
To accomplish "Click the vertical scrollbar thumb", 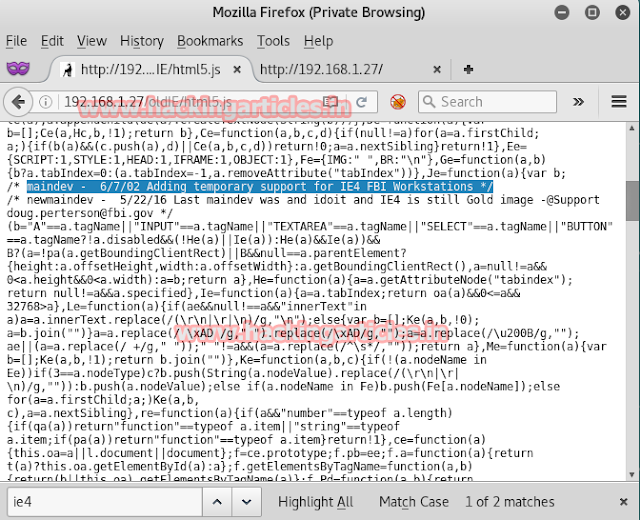I will [632, 201].
